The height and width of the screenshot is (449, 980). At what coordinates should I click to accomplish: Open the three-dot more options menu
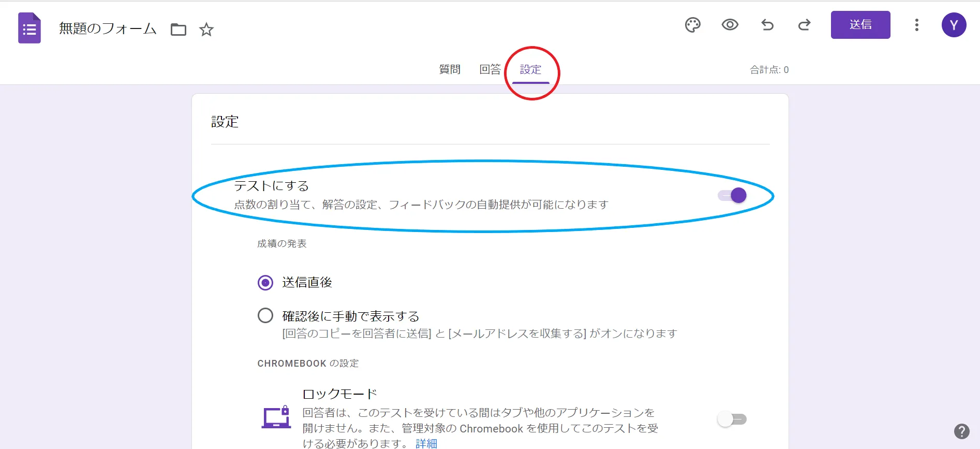pos(916,25)
